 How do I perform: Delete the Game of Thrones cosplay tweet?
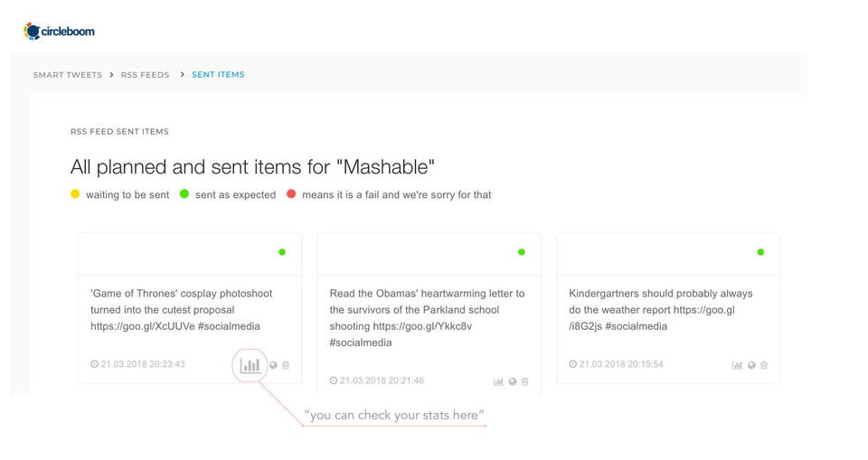pyautogui.click(x=286, y=365)
